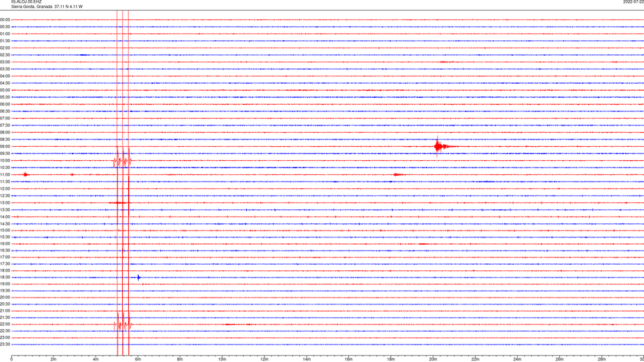The height and width of the screenshot is (362, 644).
Task: Click the '04:30' time row label
Action: pyautogui.click(x=5, y=83)
